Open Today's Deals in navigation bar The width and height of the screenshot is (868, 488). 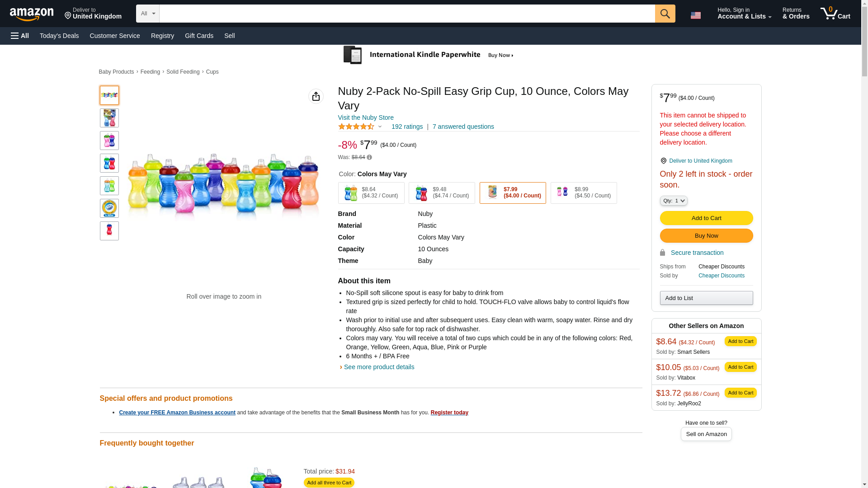(59, 36)
